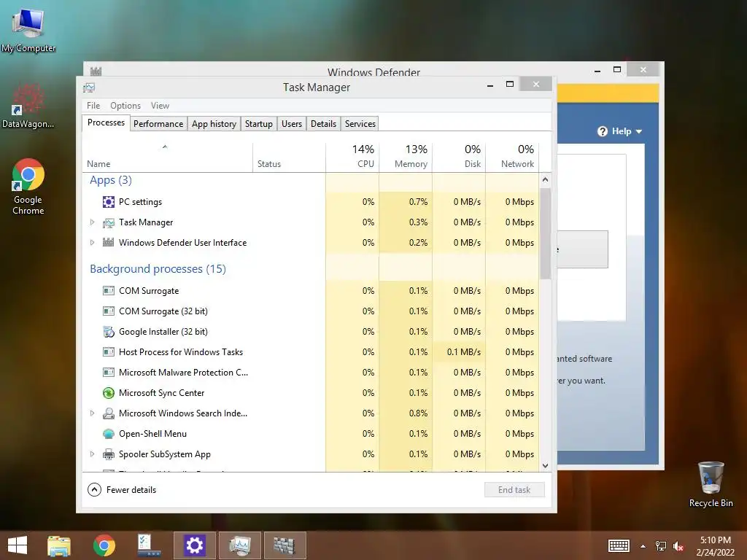Click the Help question mark in Windows Defender
The height and width of the screenshot is (560, 747).
pos(602,131)
